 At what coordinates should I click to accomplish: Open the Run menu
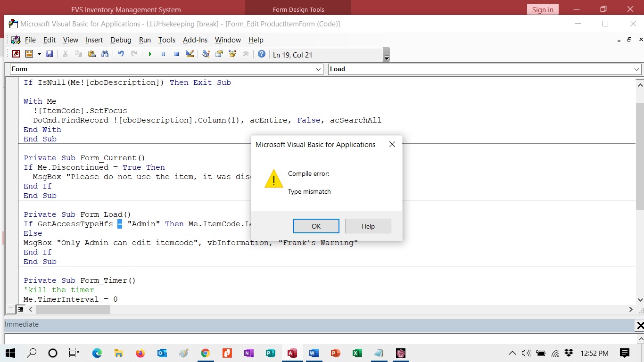(145, 40)
